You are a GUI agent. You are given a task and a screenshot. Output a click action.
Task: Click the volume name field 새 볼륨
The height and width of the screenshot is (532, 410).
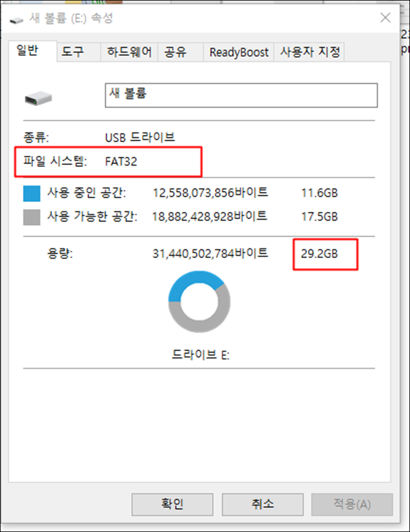[x=241, y=95]
